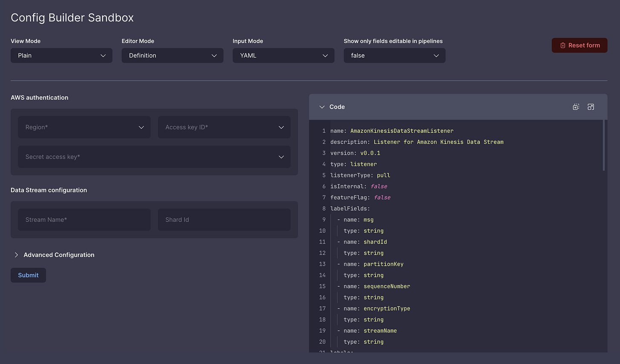Viewport: 620px width, 364px height.
Task: Open the Input Mode dropdown showing YAML
Action: point(284,55)
